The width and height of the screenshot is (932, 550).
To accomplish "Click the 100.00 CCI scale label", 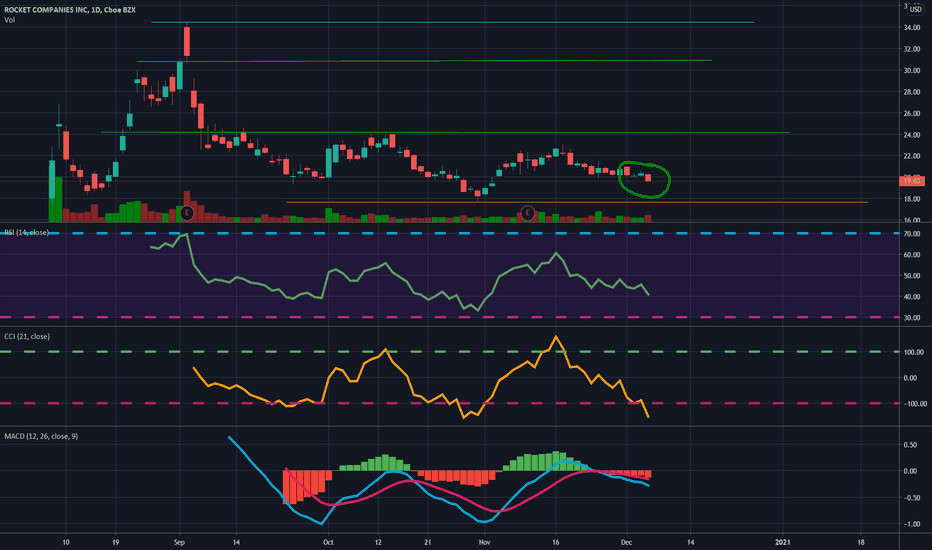I will 914,352.
